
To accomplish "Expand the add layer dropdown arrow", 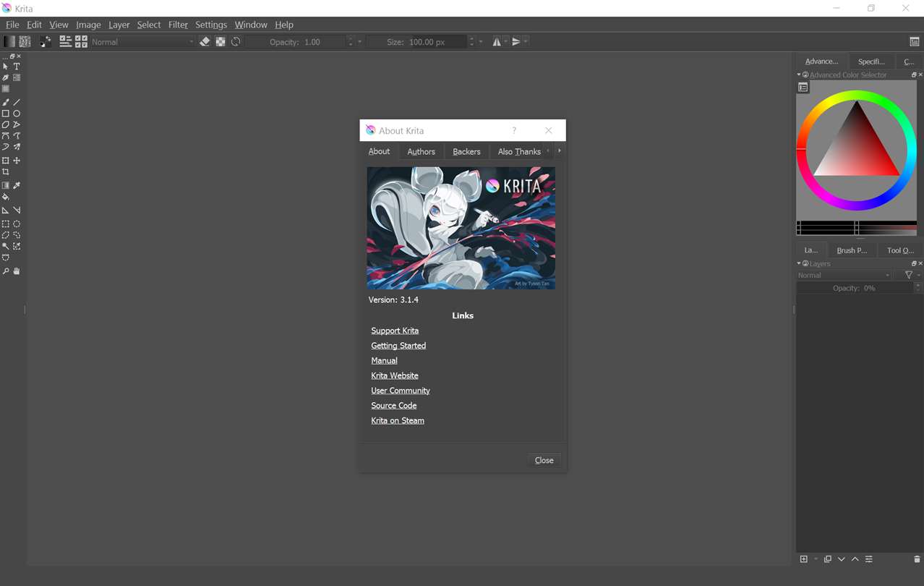I will [x=816, y=559].
